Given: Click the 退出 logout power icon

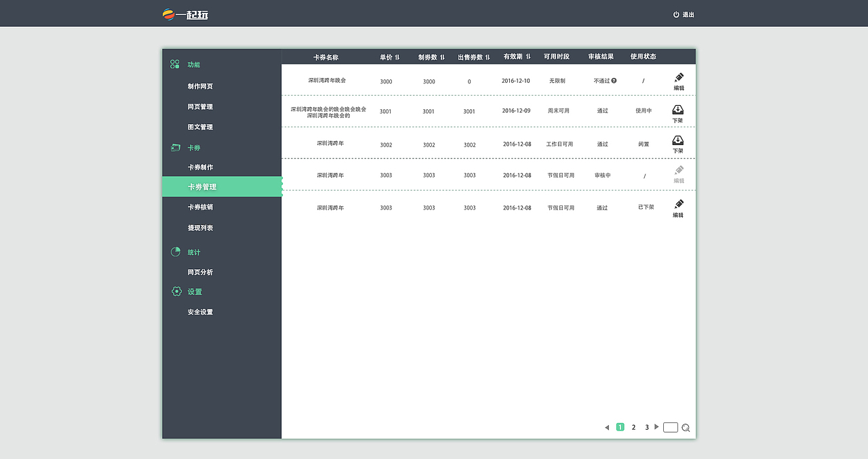Looking at the screenshot, I should coord(676,14).
